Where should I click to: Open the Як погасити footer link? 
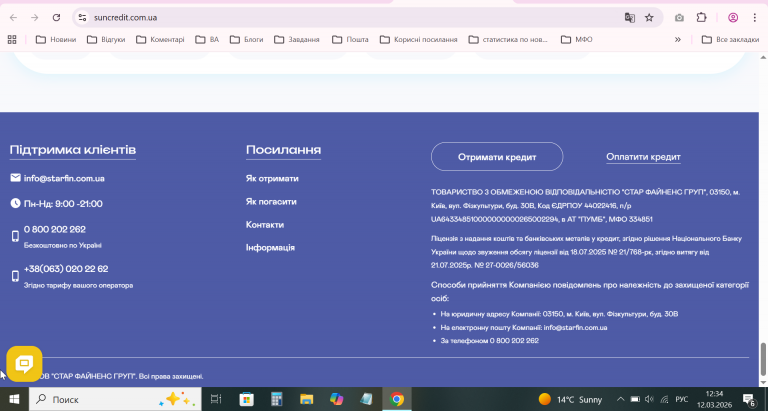pyautogui.click(x=271, y=201)
